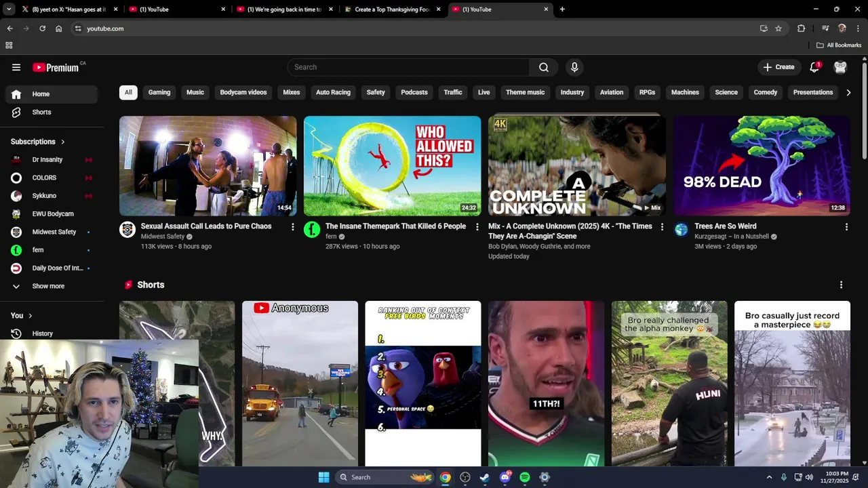Click the fern channel avatar under video
Image resolution: width=868 pixels, height=488 pixels.
click(312, 230)
